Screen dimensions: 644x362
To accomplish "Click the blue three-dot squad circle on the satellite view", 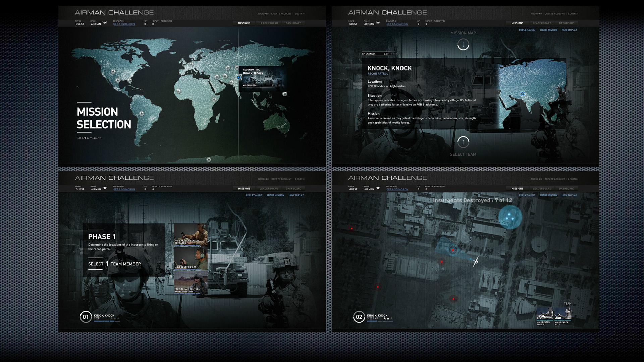I will tap(510, 217).
